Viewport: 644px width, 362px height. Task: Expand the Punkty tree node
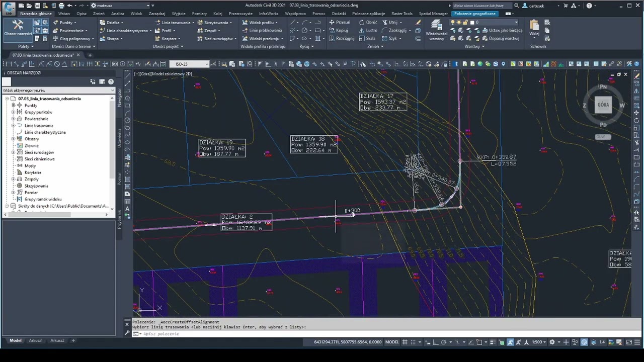tap(14, 106)
